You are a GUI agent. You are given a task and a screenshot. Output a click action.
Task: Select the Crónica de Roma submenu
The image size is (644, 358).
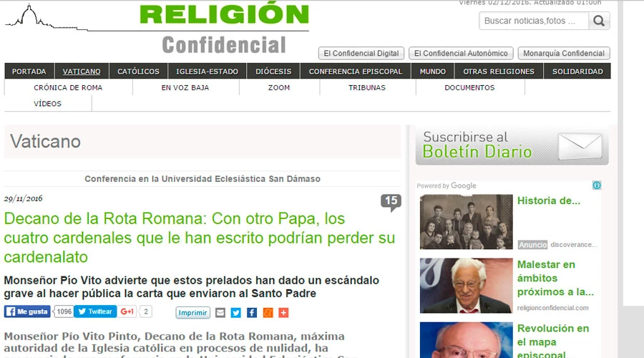coord(68,87)
